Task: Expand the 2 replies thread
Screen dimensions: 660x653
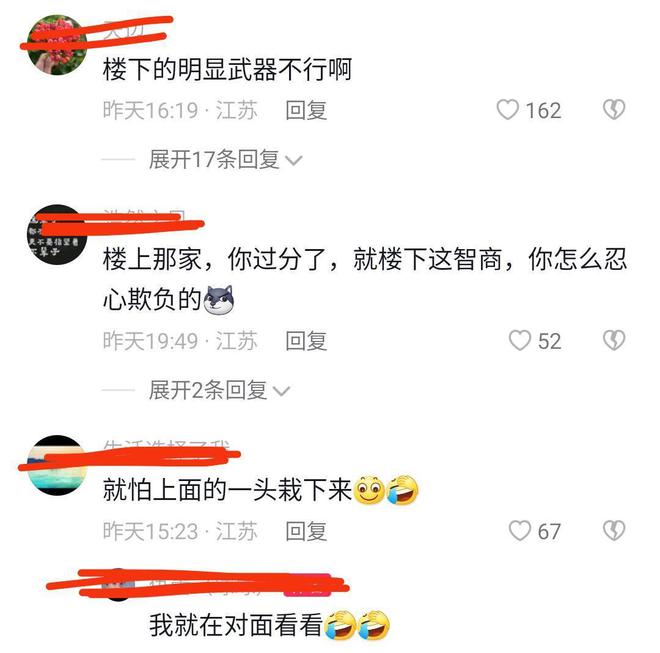Action: point(219,390)
